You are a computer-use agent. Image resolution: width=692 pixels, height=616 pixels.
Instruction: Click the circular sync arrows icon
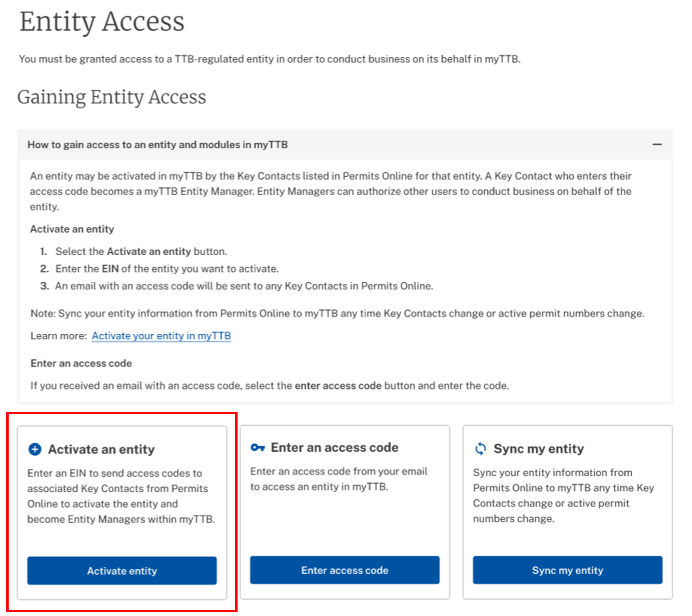click(x=480, y=449)
